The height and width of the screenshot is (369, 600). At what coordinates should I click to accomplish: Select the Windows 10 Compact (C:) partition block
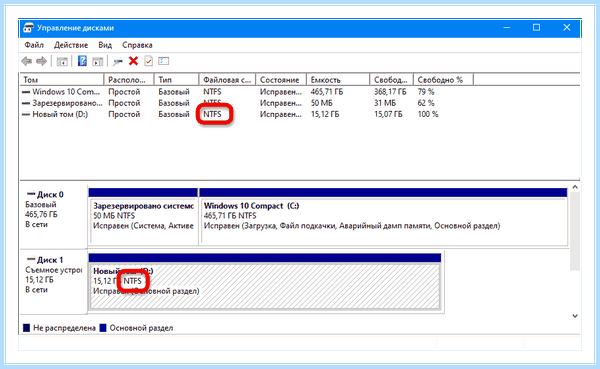(x=383, y=216)
